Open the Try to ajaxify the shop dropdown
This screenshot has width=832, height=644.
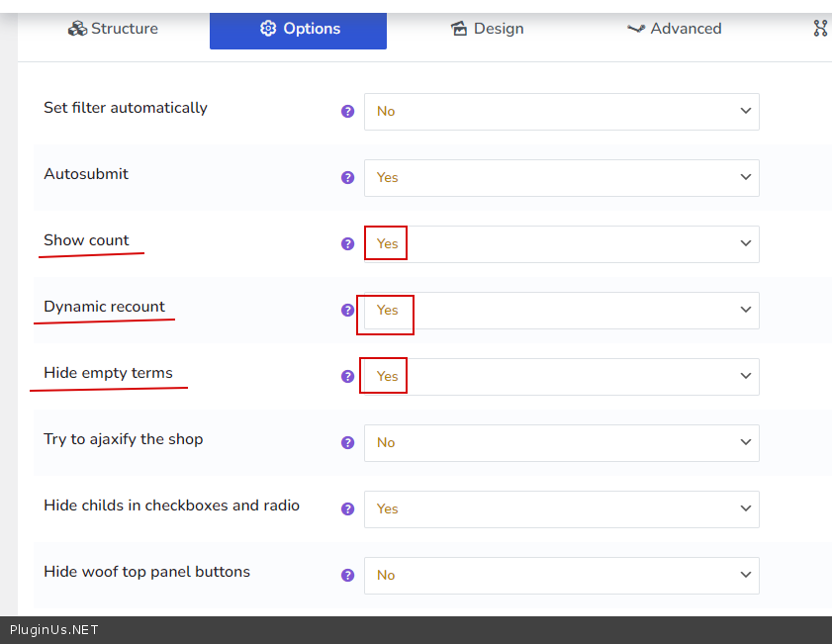pos(561,443)
